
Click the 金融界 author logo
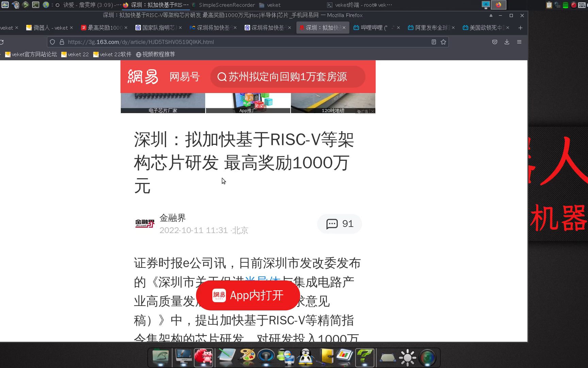tap(145, 224)
